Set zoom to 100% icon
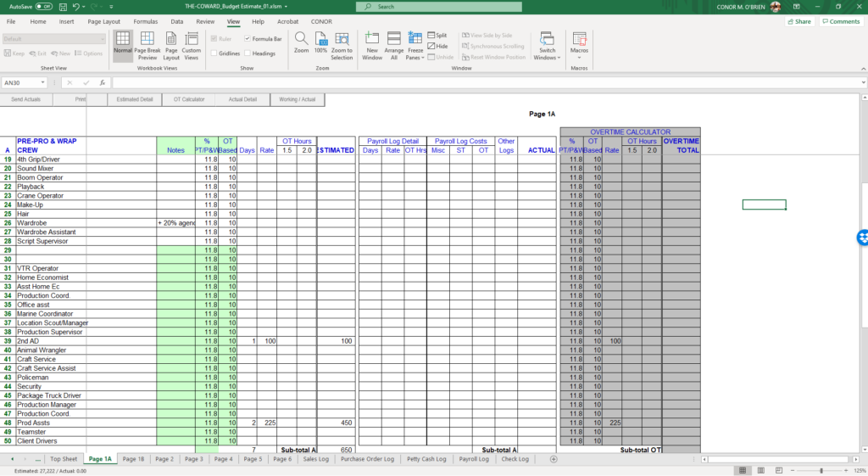The image size is (868, 476). click(x=320, y=42)
